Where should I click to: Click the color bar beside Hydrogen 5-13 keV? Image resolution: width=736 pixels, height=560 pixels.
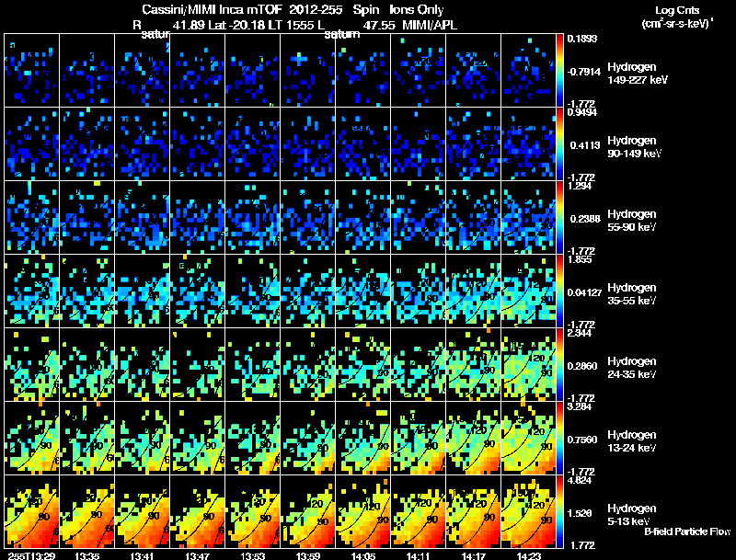(x=559, y=511)
